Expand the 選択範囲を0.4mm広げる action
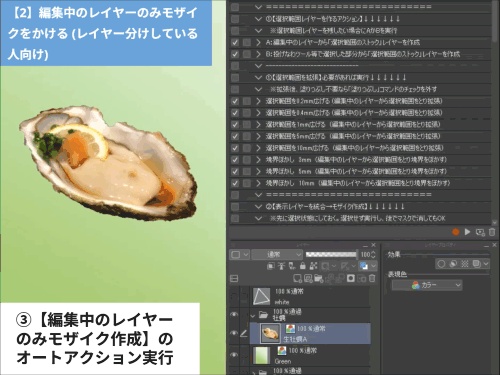 [258, 113]
